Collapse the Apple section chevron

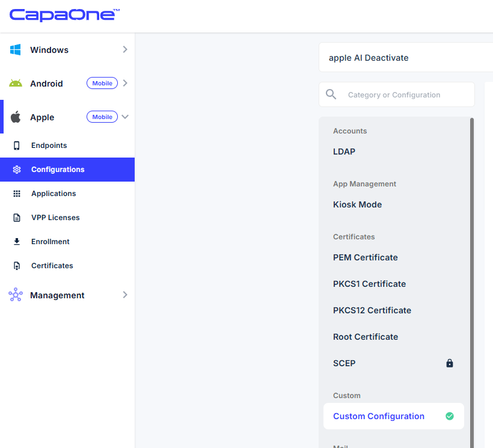pos(125,117)
